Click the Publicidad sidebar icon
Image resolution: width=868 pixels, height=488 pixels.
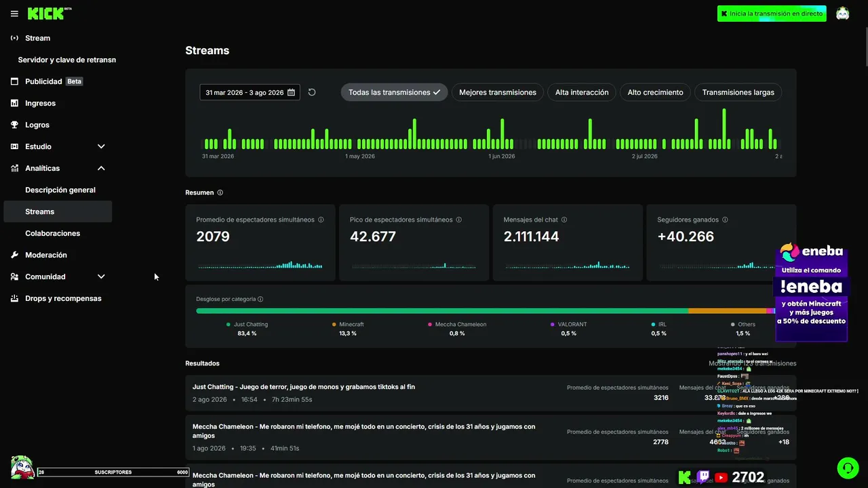(x=14, y=81)
